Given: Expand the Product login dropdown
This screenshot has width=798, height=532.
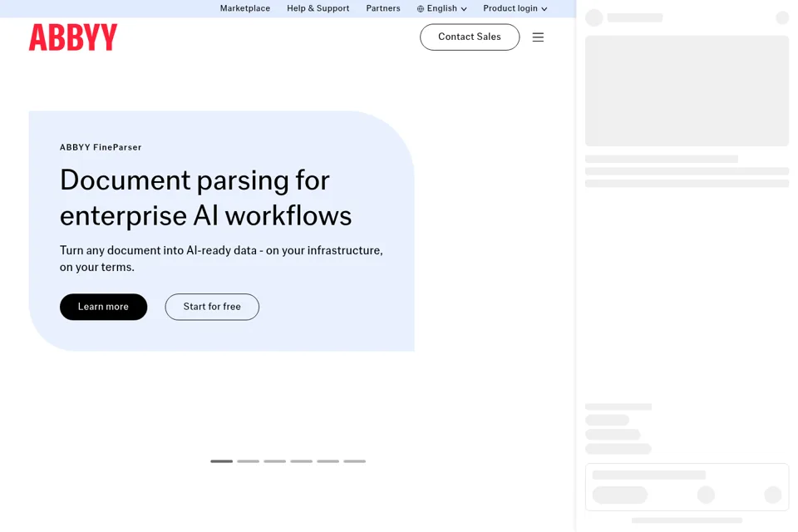Looking at the screenshot, I should 515,8.
